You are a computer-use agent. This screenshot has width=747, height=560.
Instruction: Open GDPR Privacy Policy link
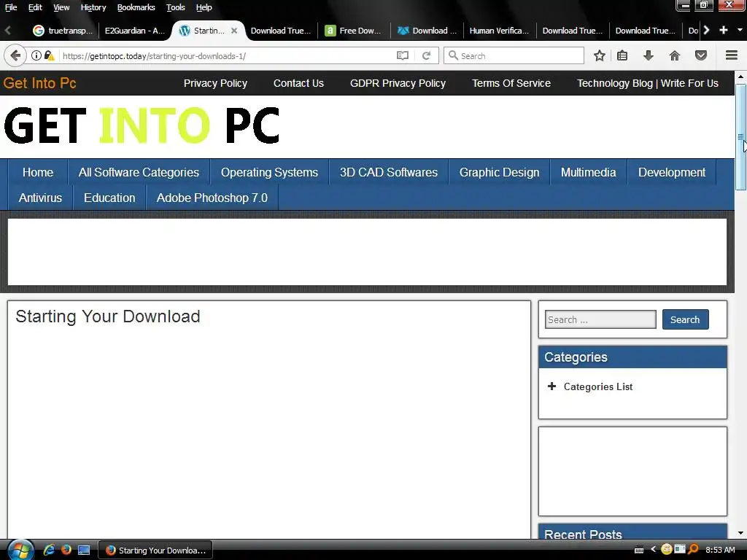pyautogui.click(x=398, y=83)
